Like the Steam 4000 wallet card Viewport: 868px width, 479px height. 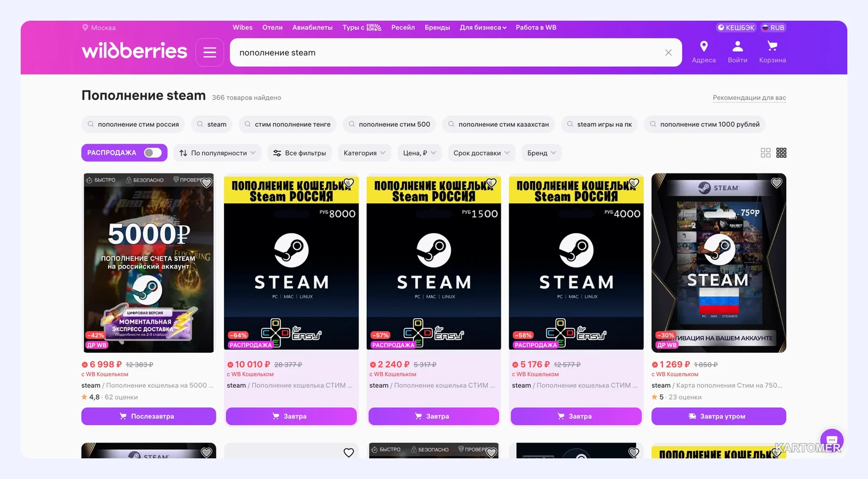[x=634, y=183]
